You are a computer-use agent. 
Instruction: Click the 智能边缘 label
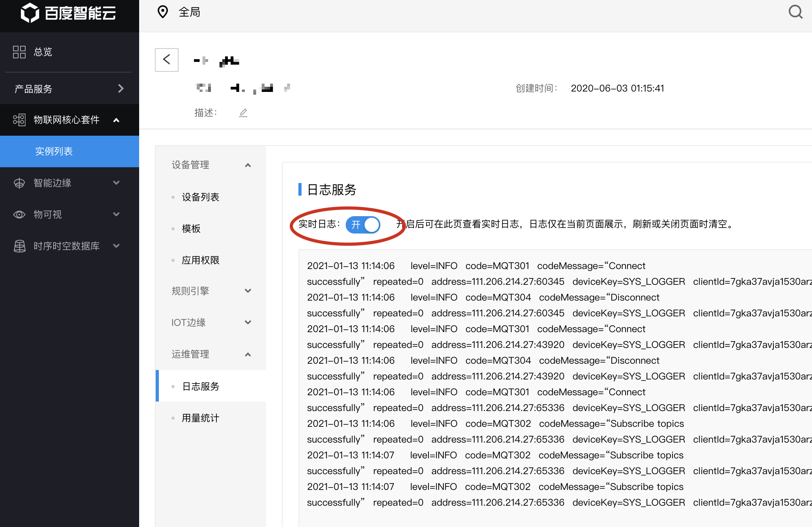click(x=52, y=183)
